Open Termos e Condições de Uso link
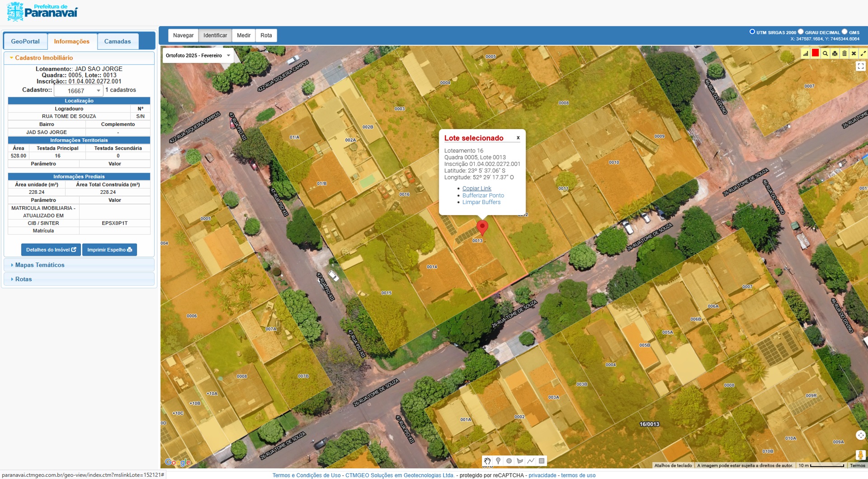 coord(307,475)
